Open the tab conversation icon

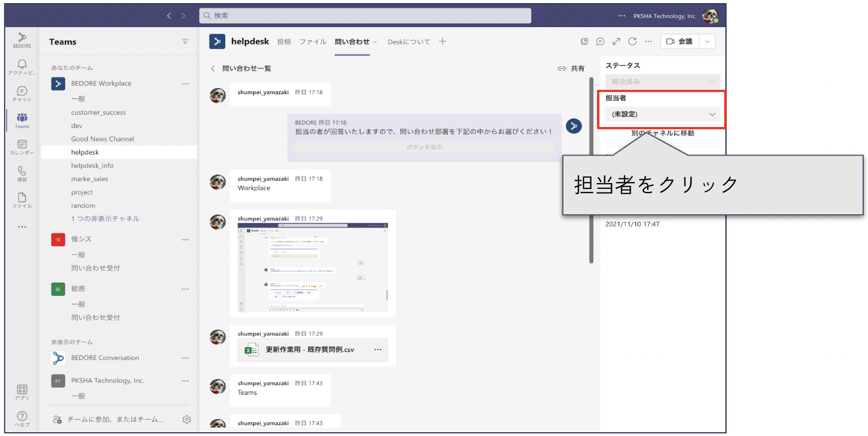[x=600, y=41]
